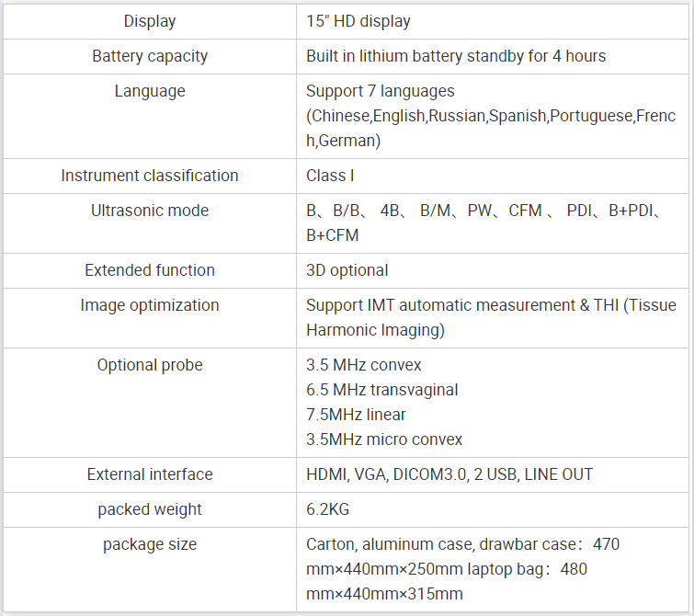
Task: Click the package size label
Action: coord(150,544)
